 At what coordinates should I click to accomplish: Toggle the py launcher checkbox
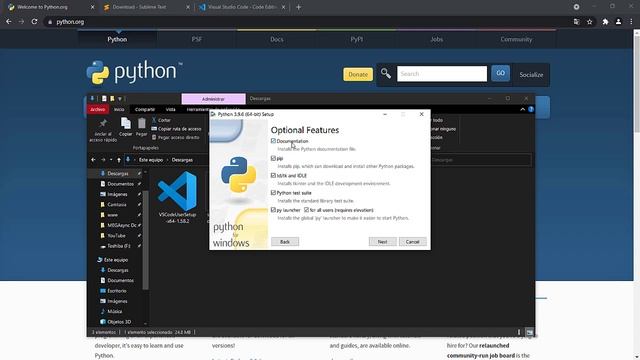click(273, 210)
